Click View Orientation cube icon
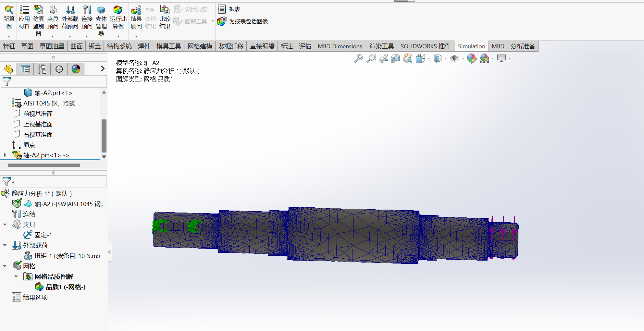Screen dimensions: 644x331 (420, 58)
